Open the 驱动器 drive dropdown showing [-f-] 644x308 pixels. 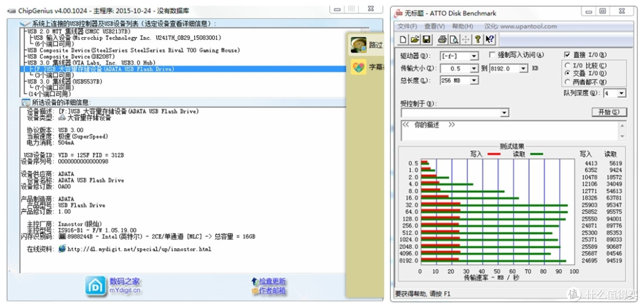pyautogui.click(x=474, y=56)
